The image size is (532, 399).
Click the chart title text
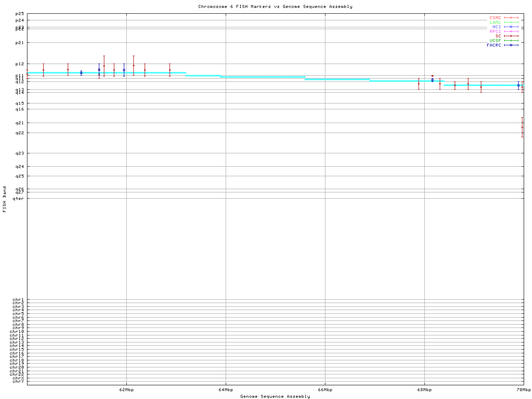point(275,7)
